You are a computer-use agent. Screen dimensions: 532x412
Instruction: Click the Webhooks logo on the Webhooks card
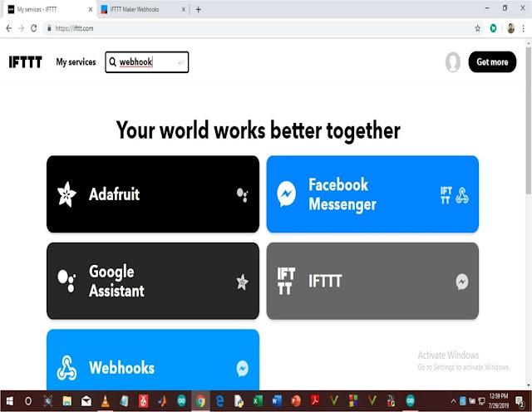click(66, 368)
